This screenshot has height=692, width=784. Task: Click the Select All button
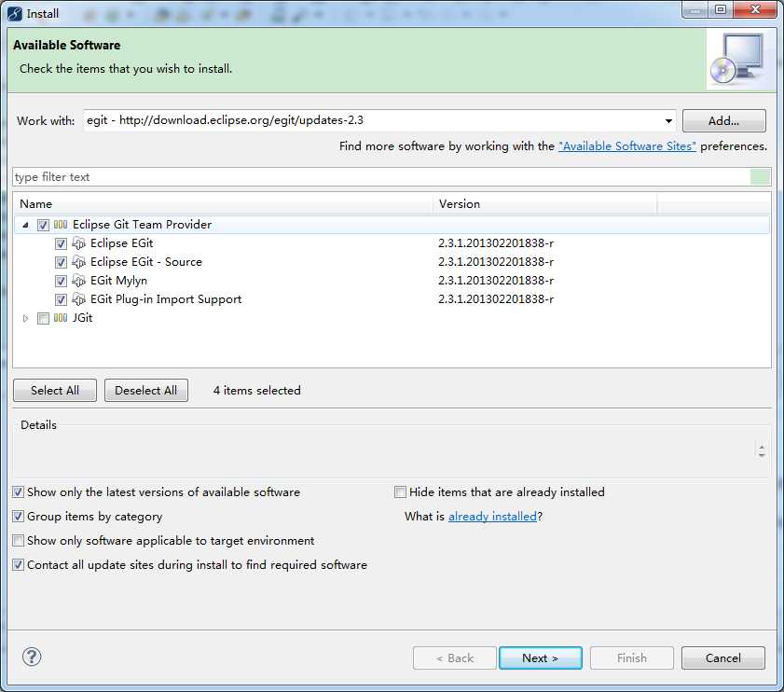click(x=54, y=390)
